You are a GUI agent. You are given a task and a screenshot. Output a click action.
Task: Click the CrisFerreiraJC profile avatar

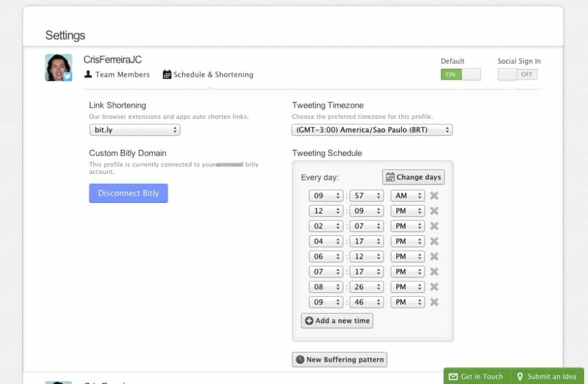point(59,68)
